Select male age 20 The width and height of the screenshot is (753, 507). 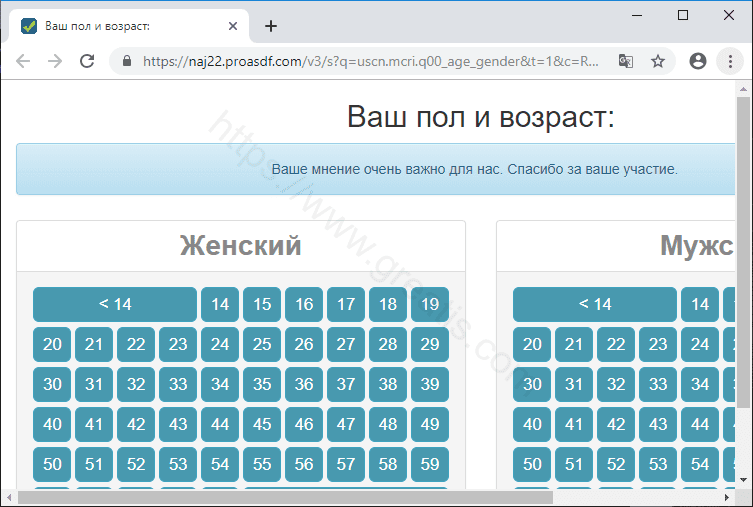[532, 344]
